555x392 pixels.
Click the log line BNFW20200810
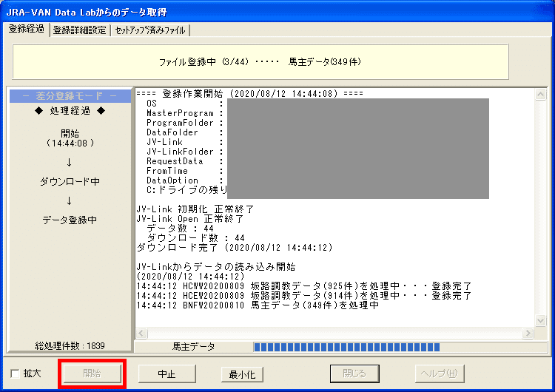(258, 305)
